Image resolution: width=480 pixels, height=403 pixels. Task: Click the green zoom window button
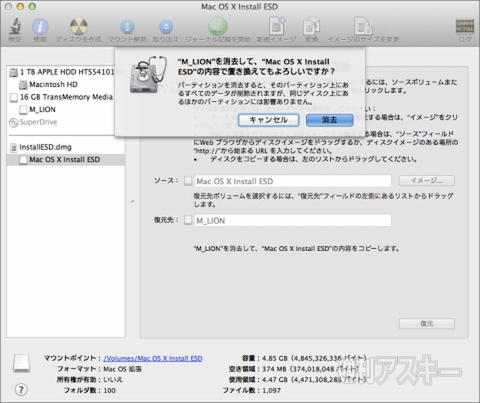[x=32, y=6]
